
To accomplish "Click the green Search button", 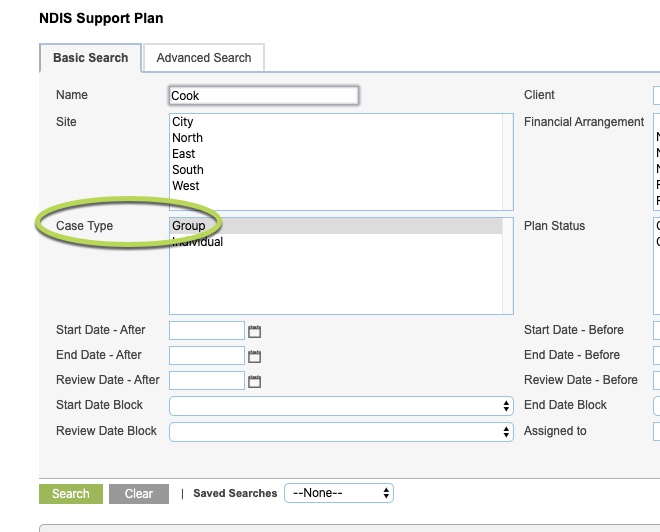I will 71,494.
